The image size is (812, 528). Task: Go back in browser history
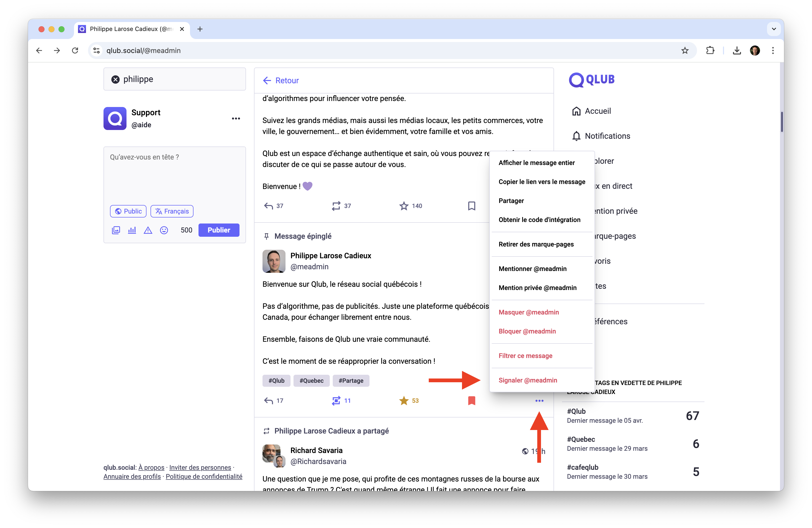(39, 50)
